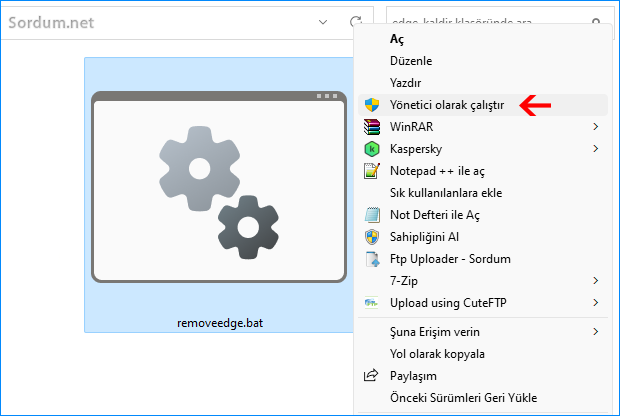Choose Sahipliğini Al option
The image size is (620, 416).
click(x=482, y=237)
